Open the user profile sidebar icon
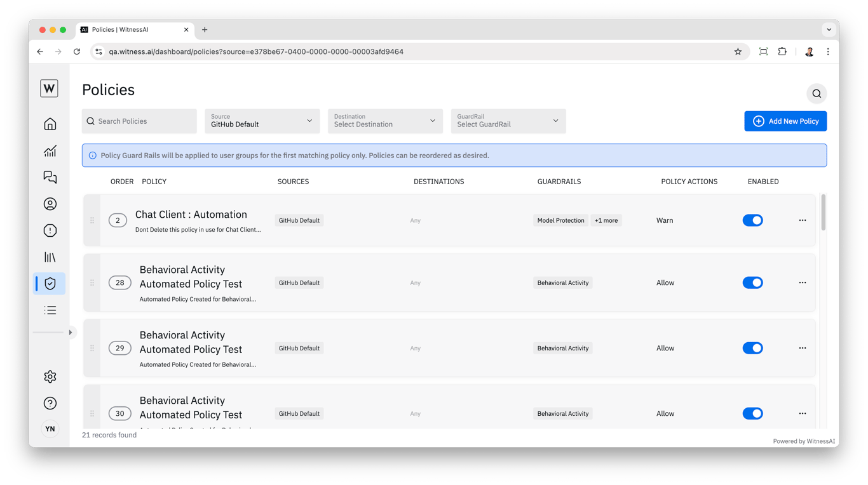The image size is (868, 485). coord(50,204)
